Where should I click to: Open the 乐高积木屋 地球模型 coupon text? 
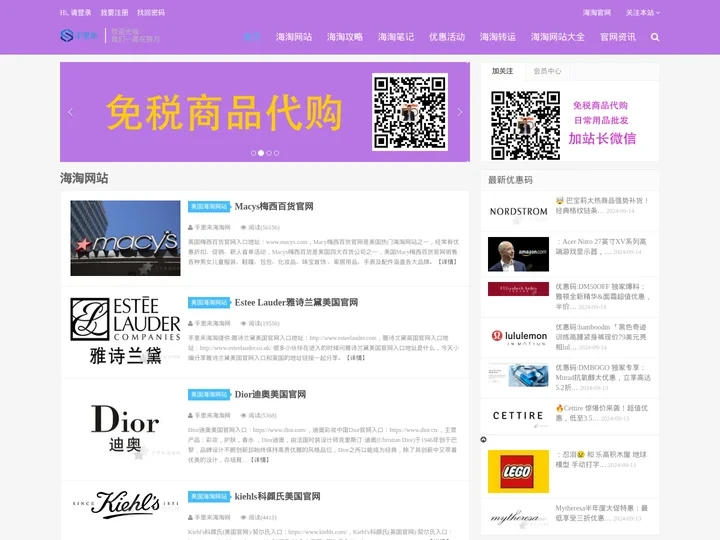(x=601, y=460)
